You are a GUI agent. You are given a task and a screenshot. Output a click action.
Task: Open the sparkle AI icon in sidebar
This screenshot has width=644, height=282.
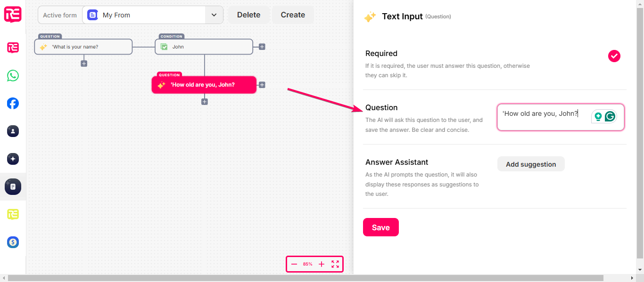pos(13,159)
